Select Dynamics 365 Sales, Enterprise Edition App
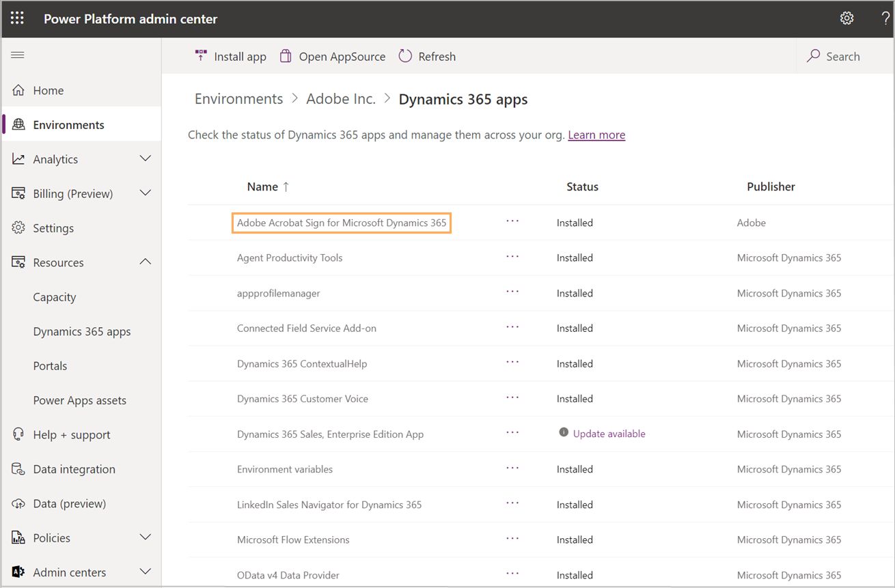The height and width of the screenshot is (588, 895). click(331, 434)
